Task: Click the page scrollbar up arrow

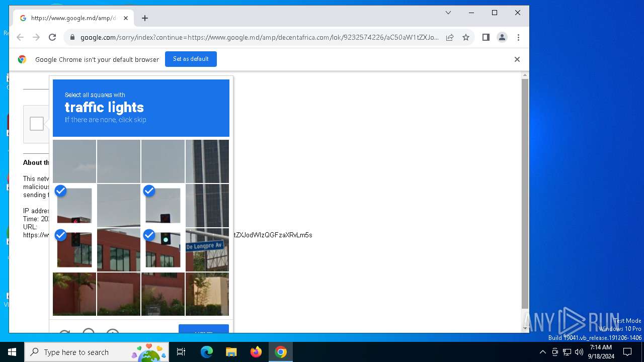Action: [x=525, y=75]
